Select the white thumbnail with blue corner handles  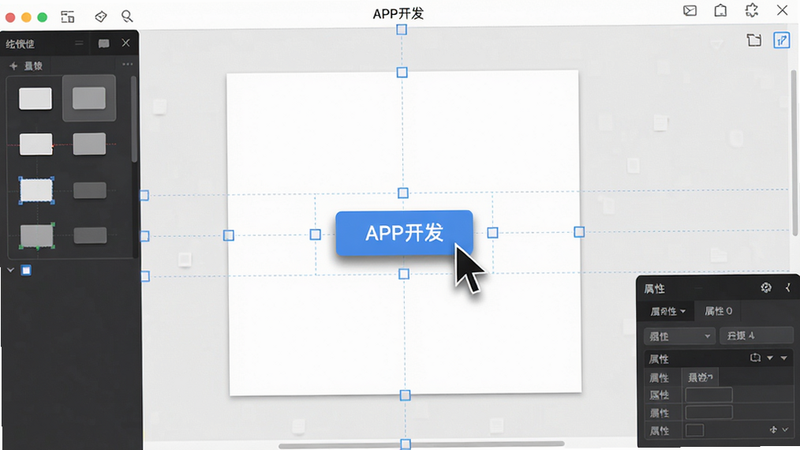pyautogui.click(x=36, y=190)
